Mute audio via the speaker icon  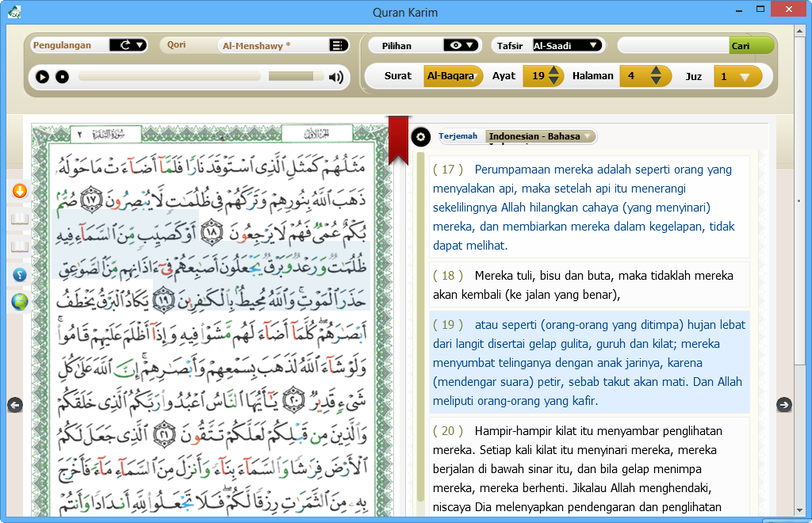[x=336, y=78]
